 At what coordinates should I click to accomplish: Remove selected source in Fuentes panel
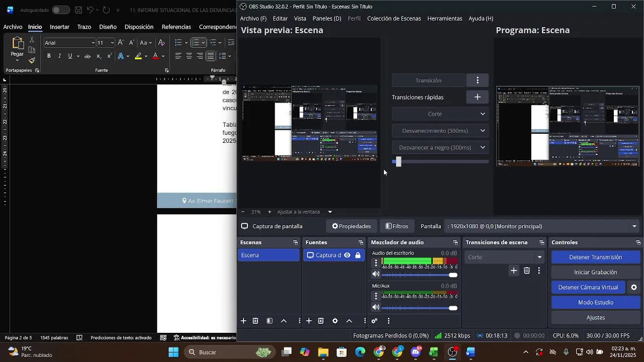321,321
